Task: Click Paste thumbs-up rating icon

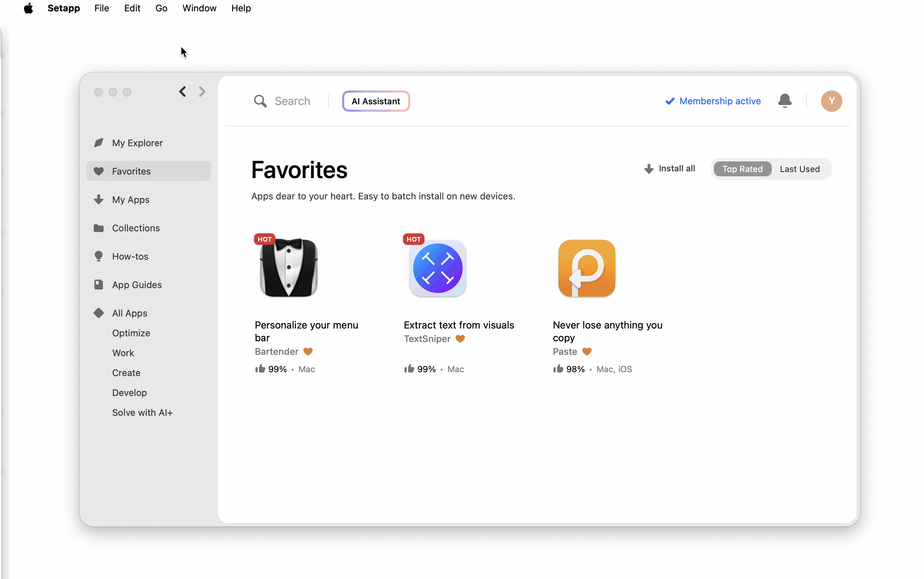Action: click(558, 368)
